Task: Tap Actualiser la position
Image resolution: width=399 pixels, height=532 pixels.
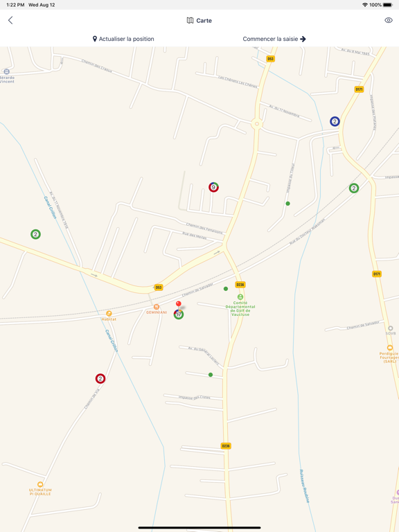Action: 123,39
